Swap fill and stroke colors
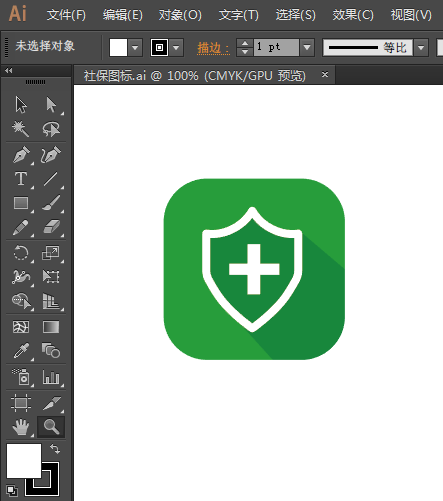 click(55, 449)
